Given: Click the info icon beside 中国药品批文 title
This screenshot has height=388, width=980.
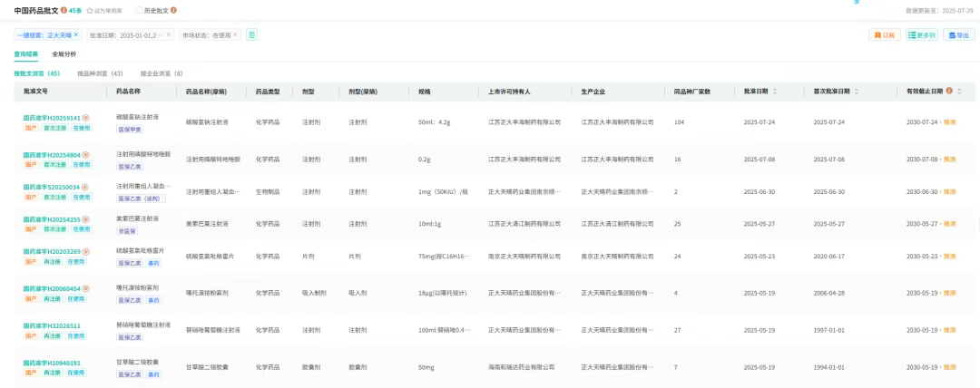Looking at the screenshot, I should tap(64, 10).
